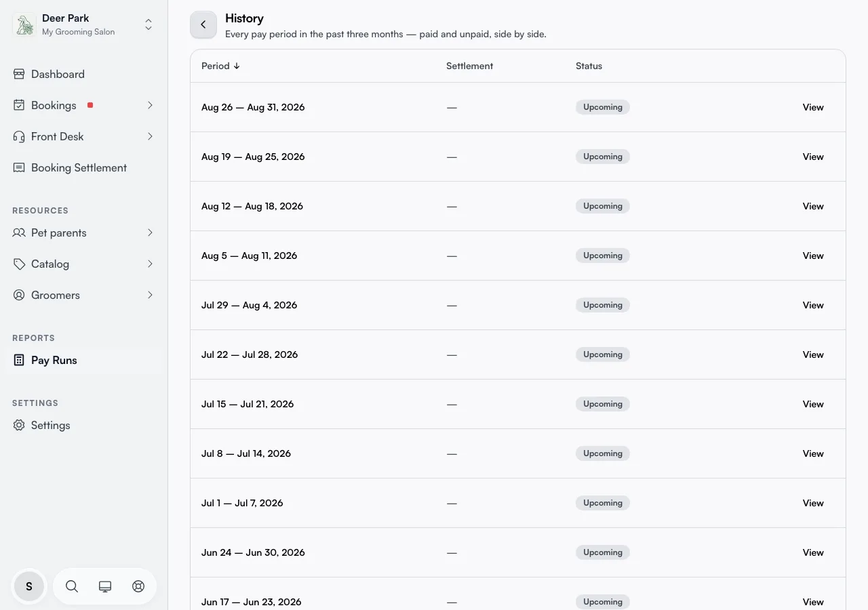
Task: Open search with the magnifier icon
Action: pyautogui.click(x=72, y=586)
